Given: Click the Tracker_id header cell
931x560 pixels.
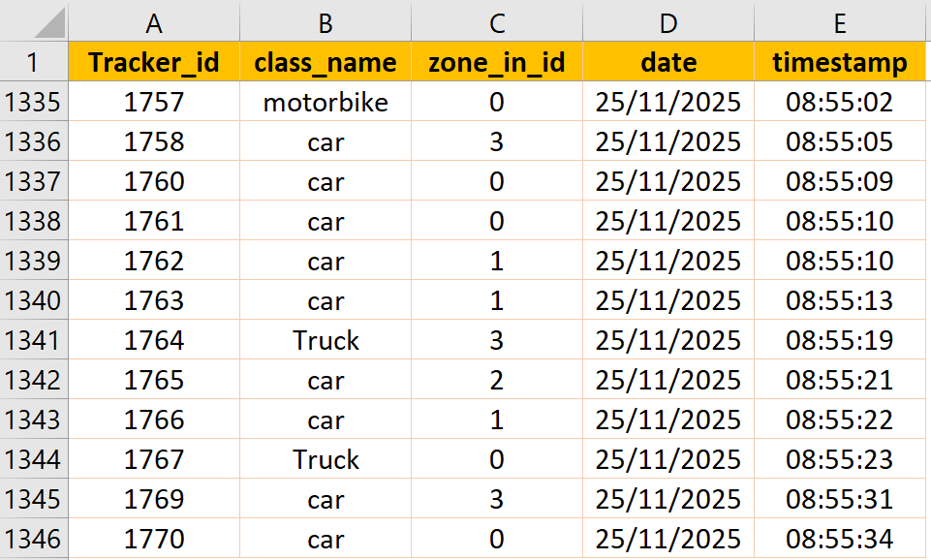Looking at the screenshot, I should click(x=154, y=62).
